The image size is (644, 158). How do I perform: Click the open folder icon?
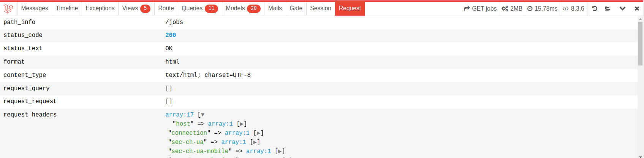pos(608,8)
